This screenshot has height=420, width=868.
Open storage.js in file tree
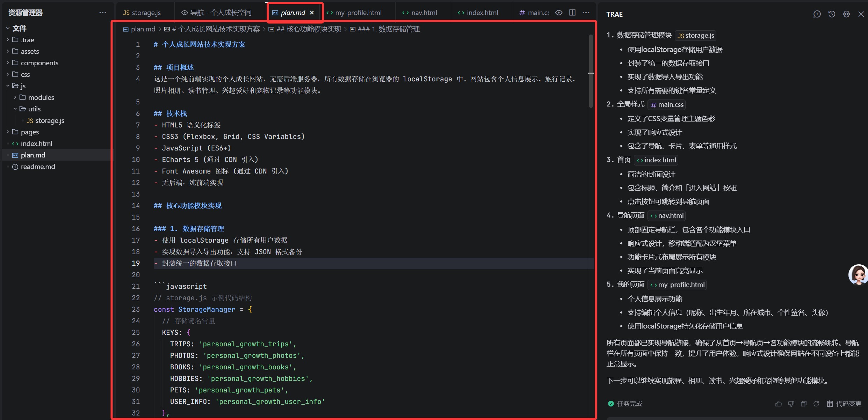45,120
